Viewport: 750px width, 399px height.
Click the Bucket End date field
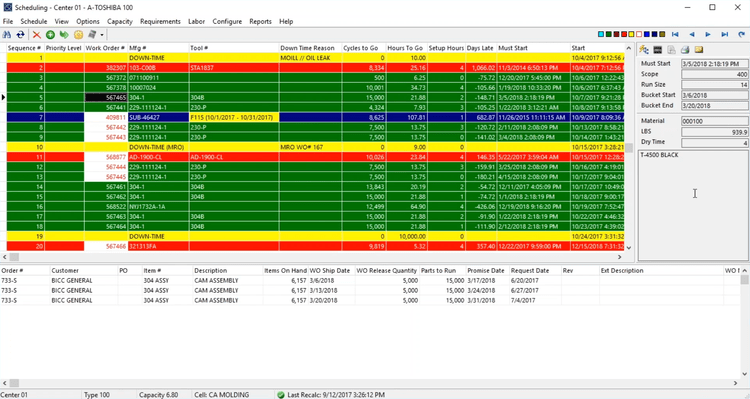pyautogui.click(x=715, y=106)
